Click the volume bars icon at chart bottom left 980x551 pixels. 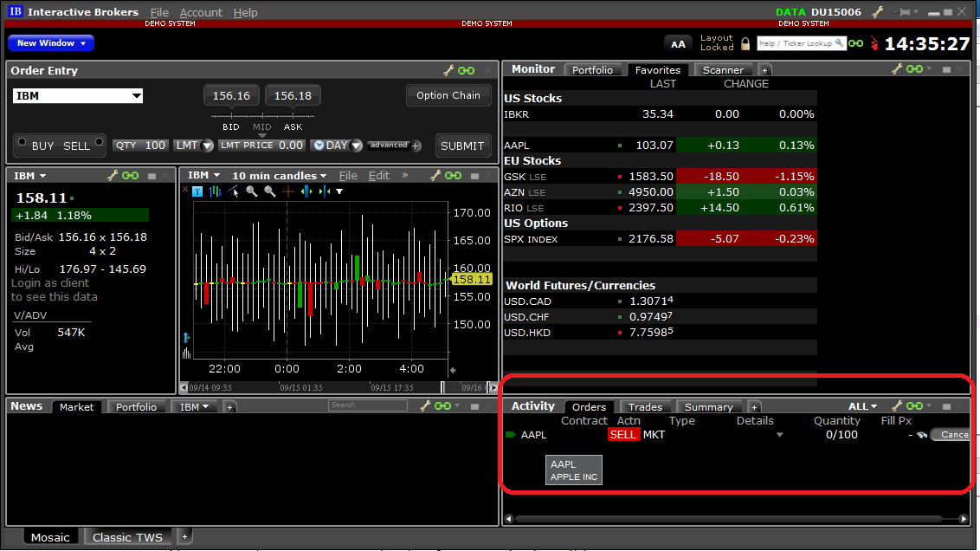(186, 353)
